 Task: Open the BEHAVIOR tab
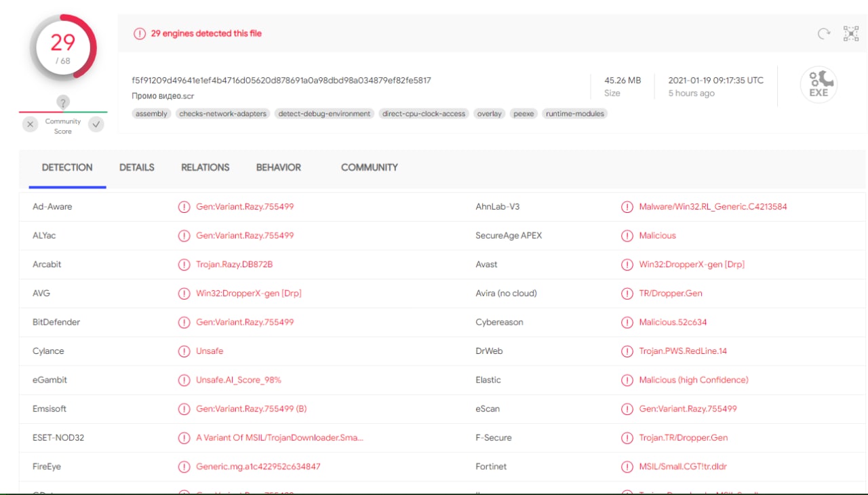[x=279, y=167]
